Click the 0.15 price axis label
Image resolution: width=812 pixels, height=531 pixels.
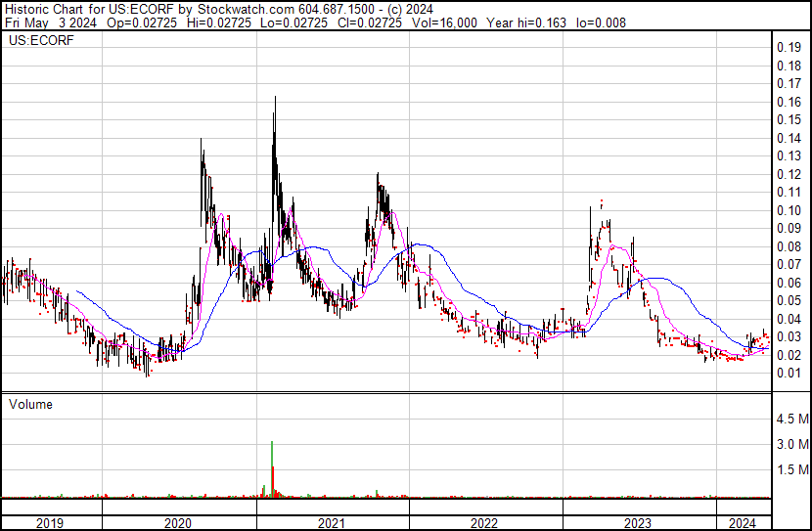[789, 119]
